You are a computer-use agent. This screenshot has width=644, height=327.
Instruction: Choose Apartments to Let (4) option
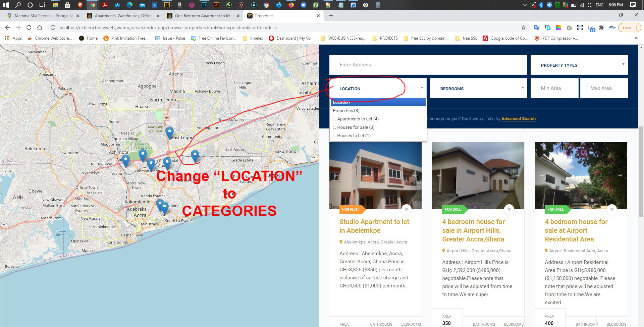click(x=358, y=119)
